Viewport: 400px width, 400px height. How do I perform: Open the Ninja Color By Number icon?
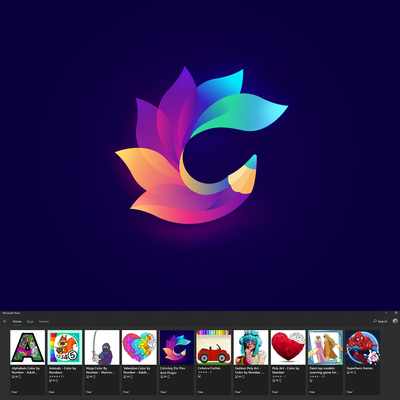click(x=102, y=347)
